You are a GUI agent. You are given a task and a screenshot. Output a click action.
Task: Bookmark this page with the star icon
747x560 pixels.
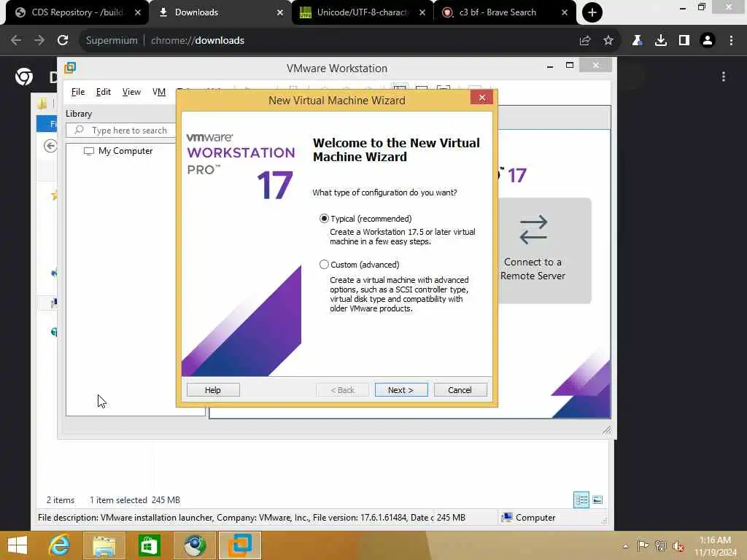608,41
